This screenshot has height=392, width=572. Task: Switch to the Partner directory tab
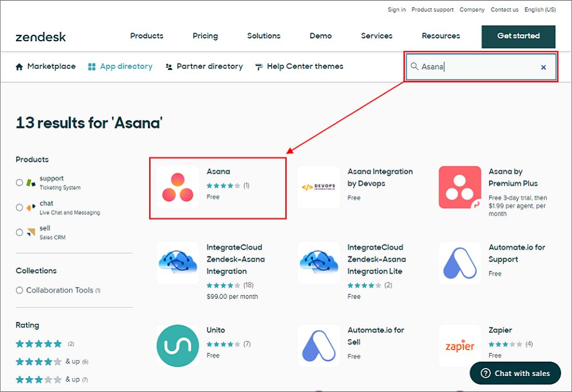204,66
